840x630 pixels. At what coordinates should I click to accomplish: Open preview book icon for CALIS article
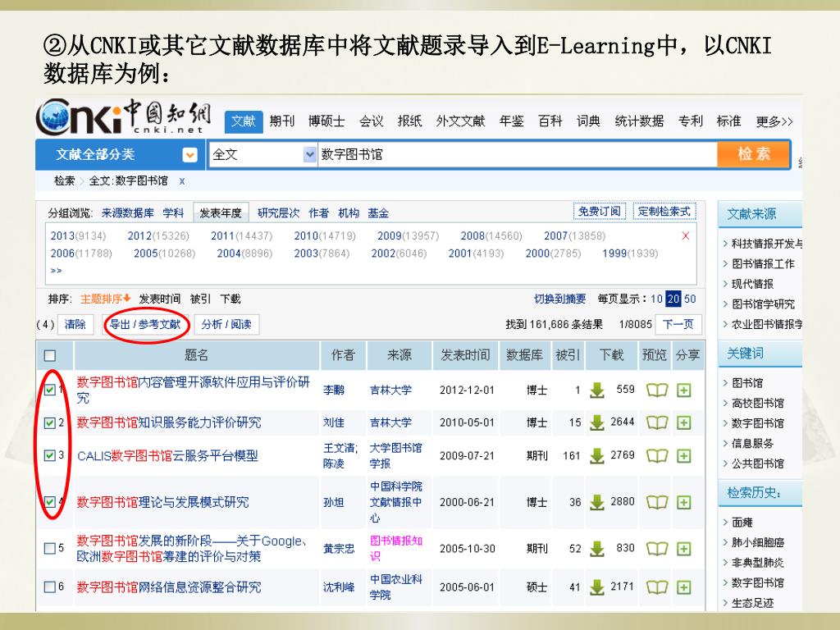coord(657,456)
